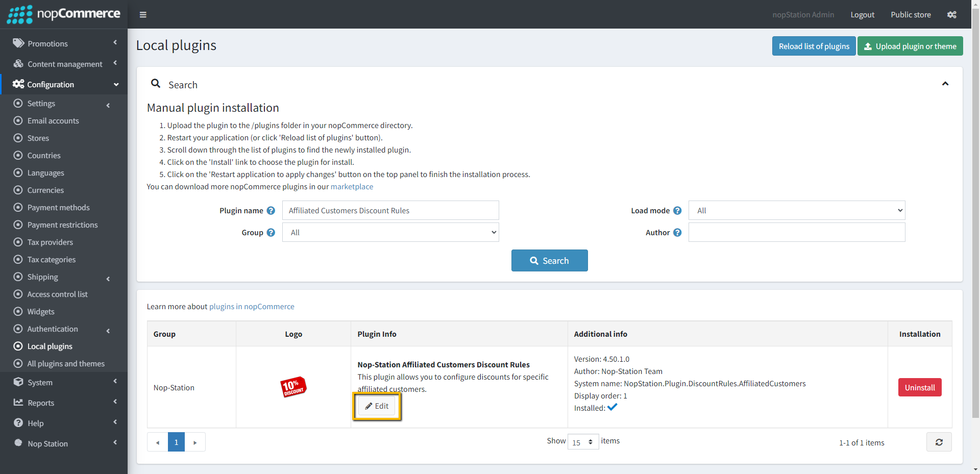This screenshot has height=474, width=980.
Task: Go to previous page arrow
Action: 158,442
